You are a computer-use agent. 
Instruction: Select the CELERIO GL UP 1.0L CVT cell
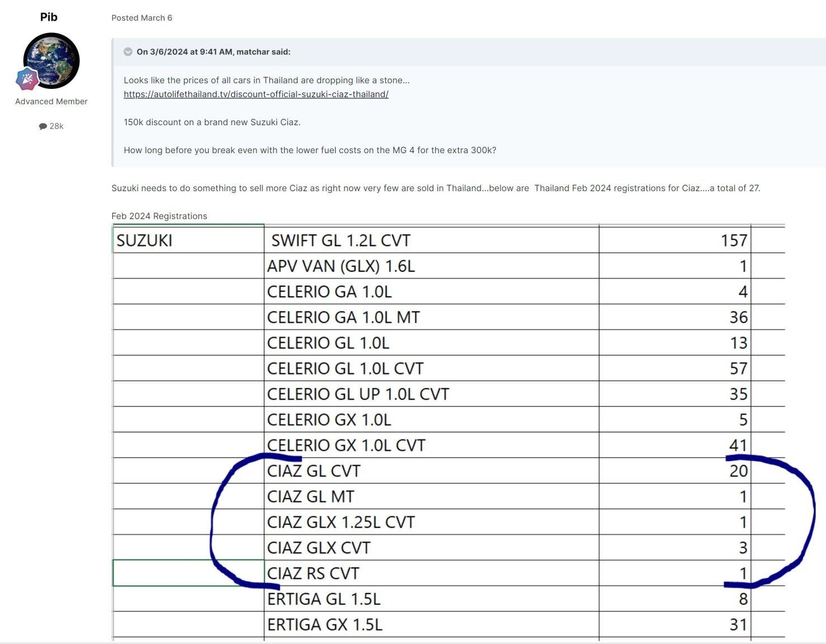click(431, 394)
